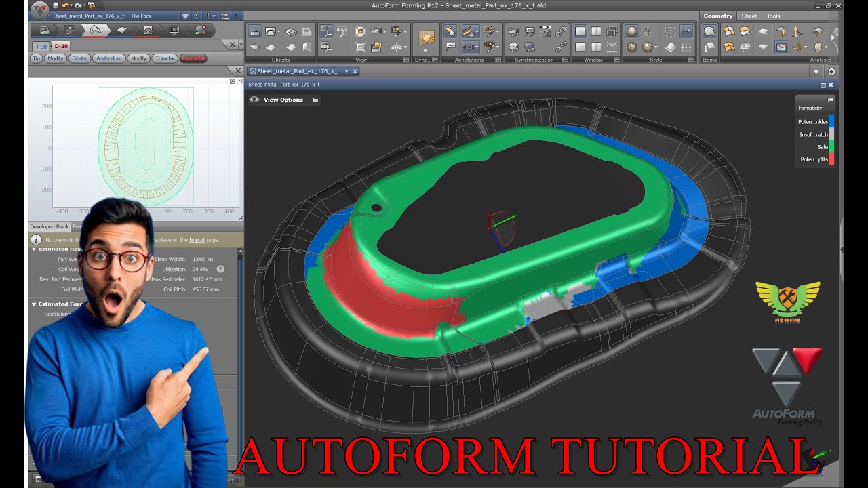Click the camera view icon in View group
The width and height of the screenshot is (868, 488).
coord(378,31)
